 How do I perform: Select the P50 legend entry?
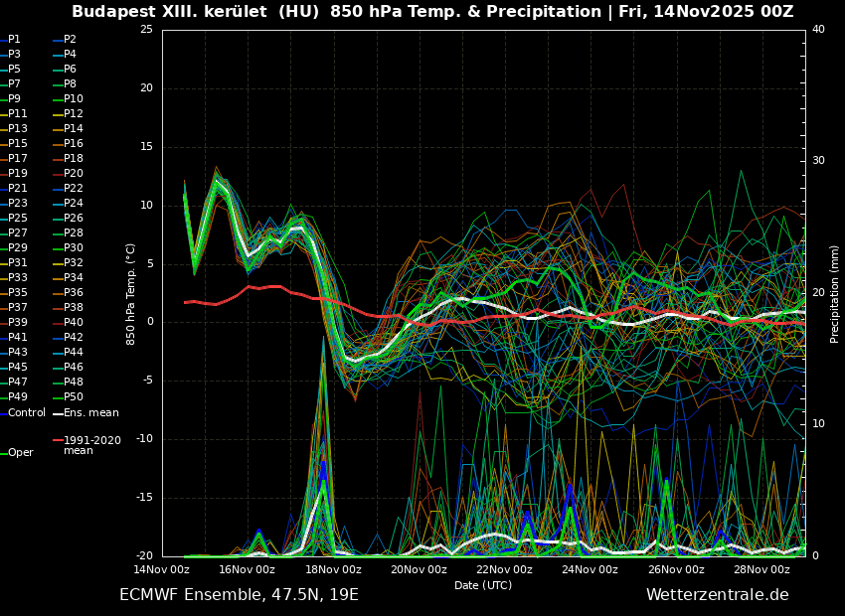(74, 397)
